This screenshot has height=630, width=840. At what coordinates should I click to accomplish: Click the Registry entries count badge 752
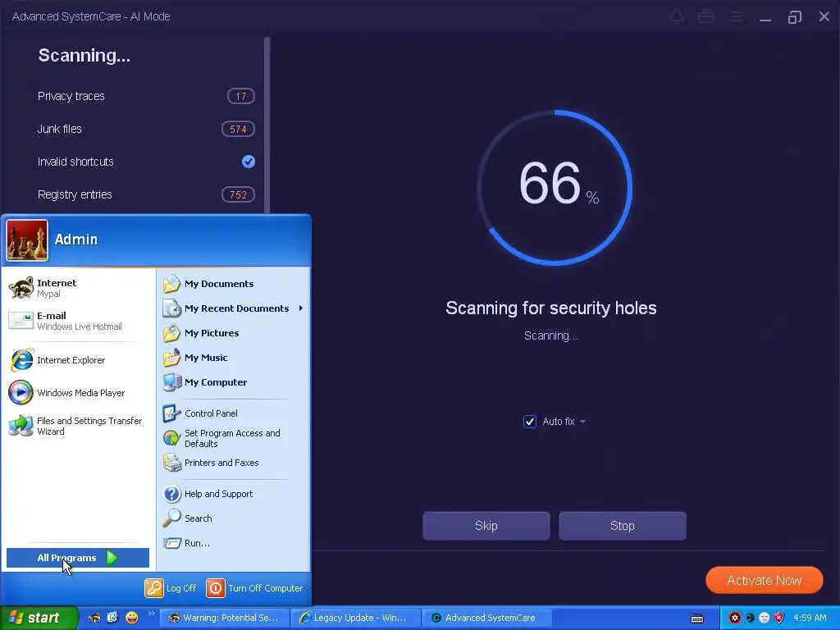[238, 194]
